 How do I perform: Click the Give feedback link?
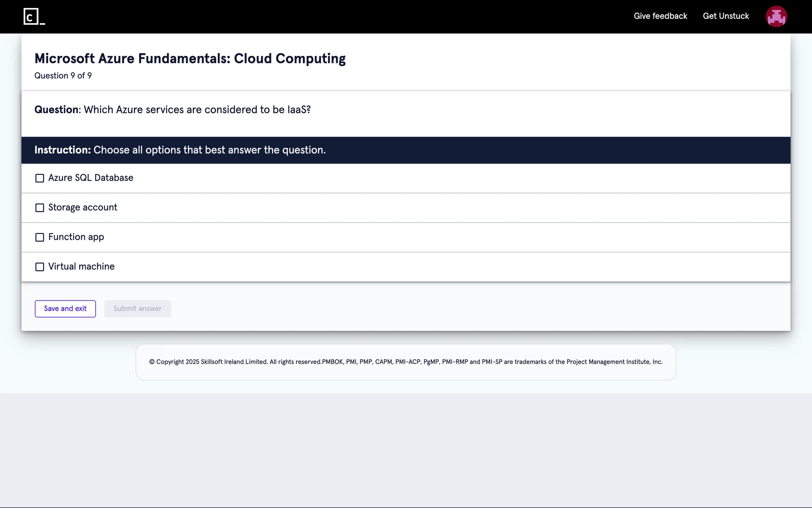[660, 16]
